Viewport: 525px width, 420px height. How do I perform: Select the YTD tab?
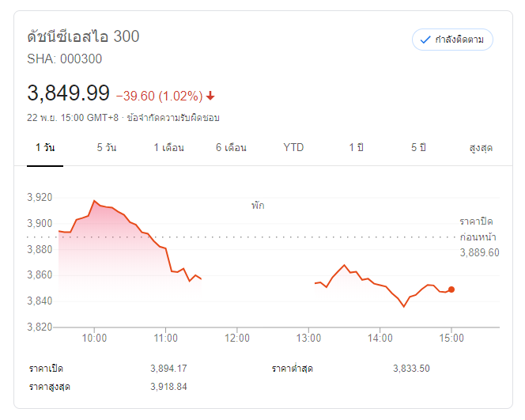click(293, 148)
